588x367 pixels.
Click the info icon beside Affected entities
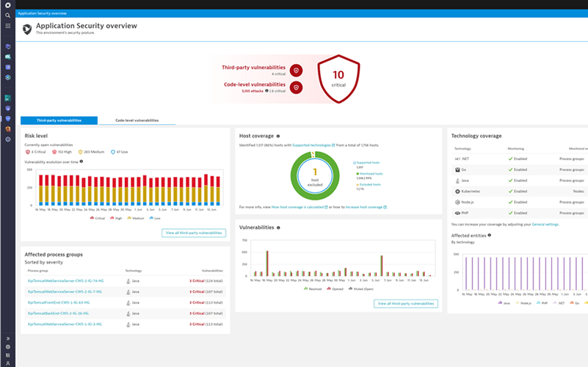(x=490, y=236)
